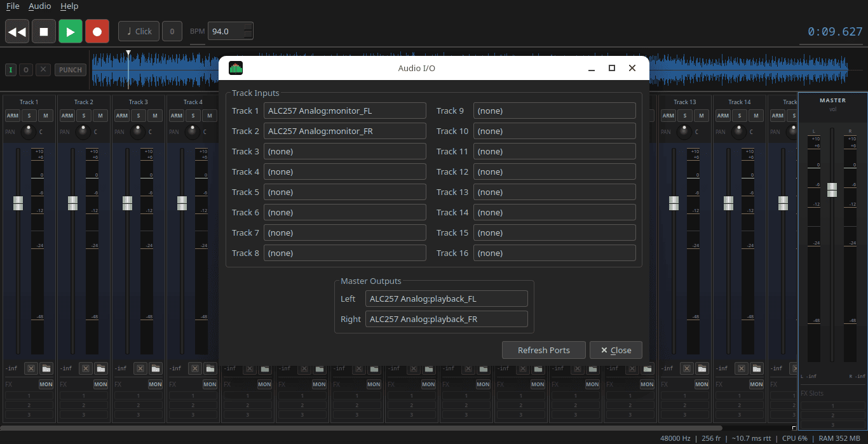Screen dimensions: 868x444
Task: Clear Track 3 audio with the X icon
Action: pos(140,368)
